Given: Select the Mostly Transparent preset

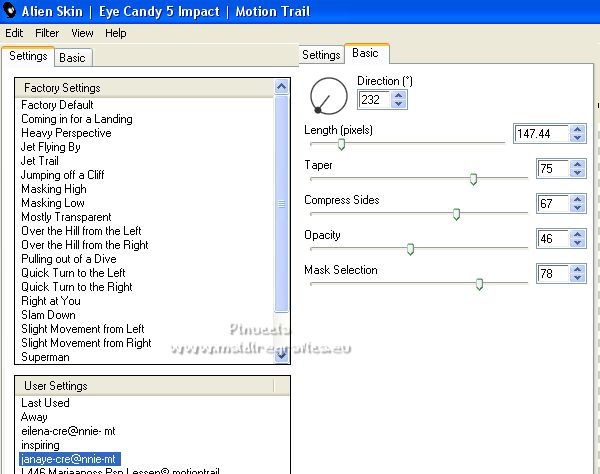Looking at the screenshot, I should [x=66, y=217].
